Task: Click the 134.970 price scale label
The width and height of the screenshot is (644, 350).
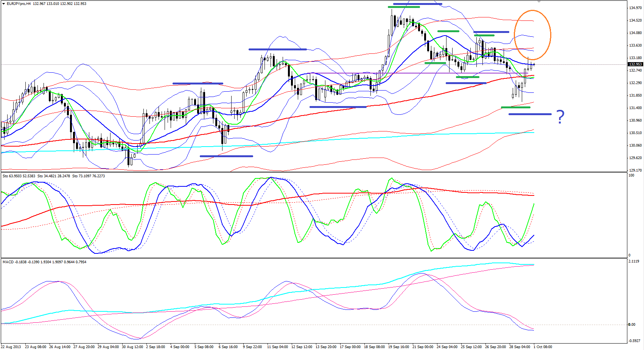Action: click(635, 8)
